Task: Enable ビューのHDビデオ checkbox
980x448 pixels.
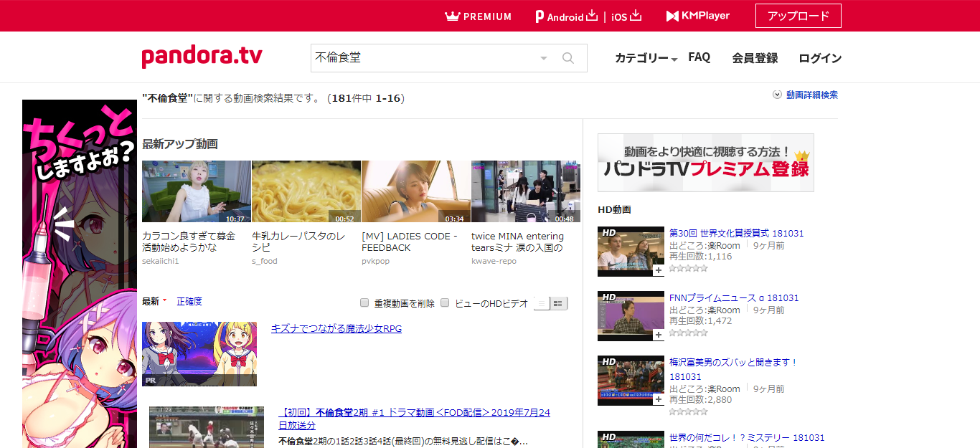Action: point(445,302)
